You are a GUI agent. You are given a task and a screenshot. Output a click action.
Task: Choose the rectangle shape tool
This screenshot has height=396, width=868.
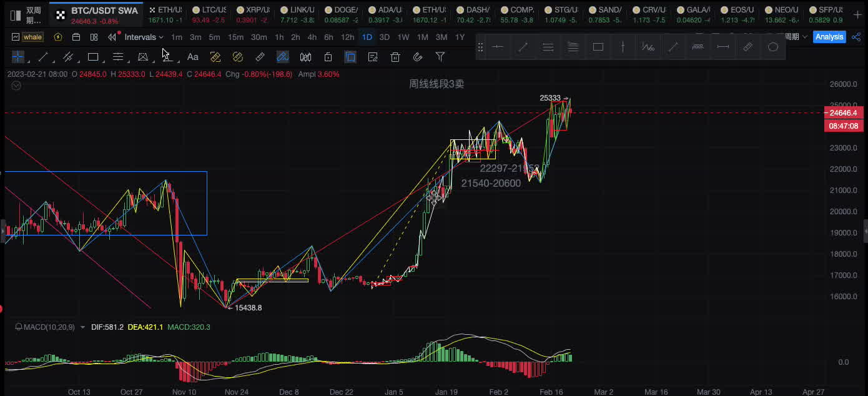(93, 57)
